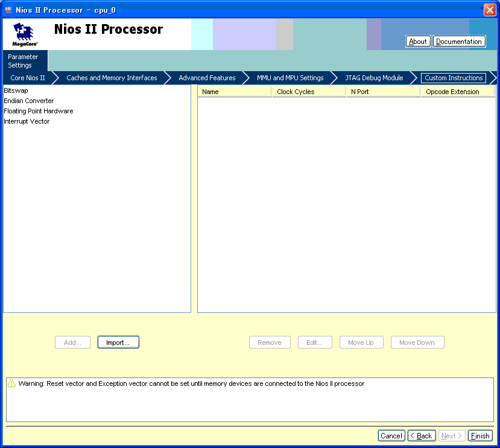Click the Next > button

point(452,435)
